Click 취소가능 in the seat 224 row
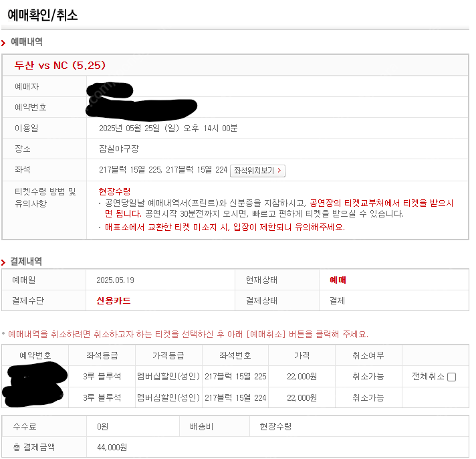 (368, 397)
